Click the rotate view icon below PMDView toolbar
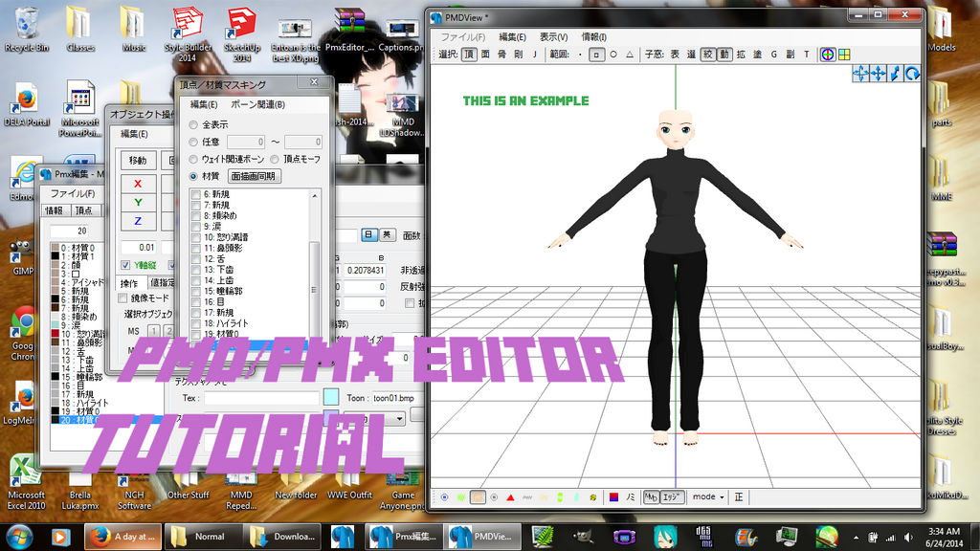 [912, 74]
